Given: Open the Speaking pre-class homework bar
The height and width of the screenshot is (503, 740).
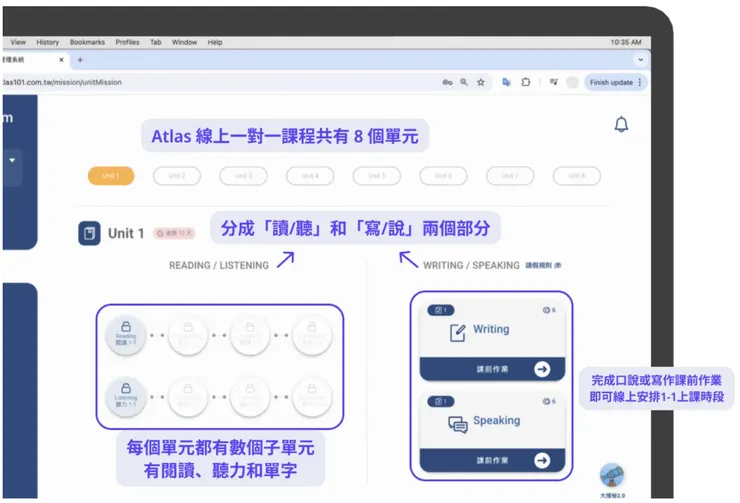Looking at the screenshot, I should point(492,460).
